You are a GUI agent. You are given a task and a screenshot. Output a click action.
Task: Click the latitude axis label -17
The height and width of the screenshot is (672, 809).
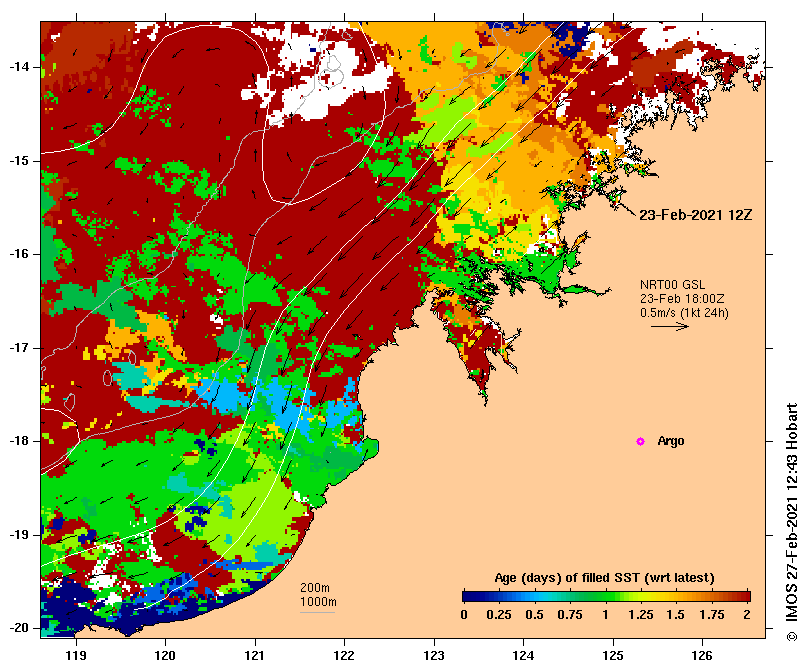click(x=19, y=348)
